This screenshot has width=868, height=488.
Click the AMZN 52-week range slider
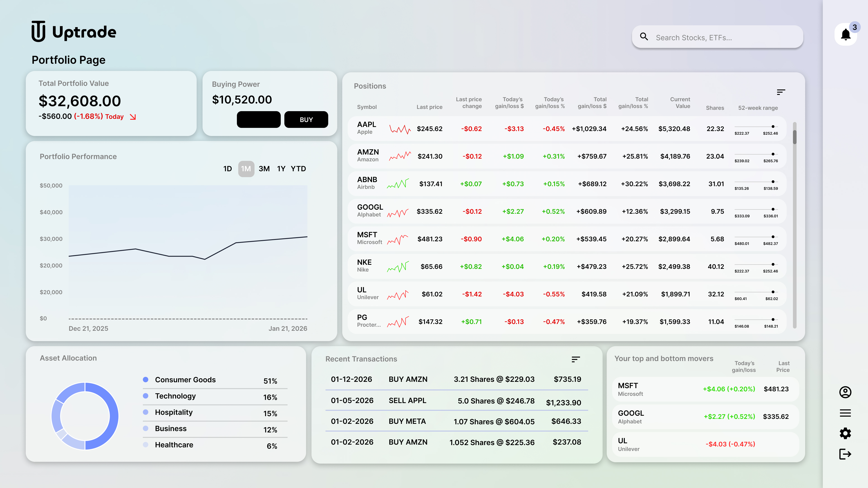(756, 154)
